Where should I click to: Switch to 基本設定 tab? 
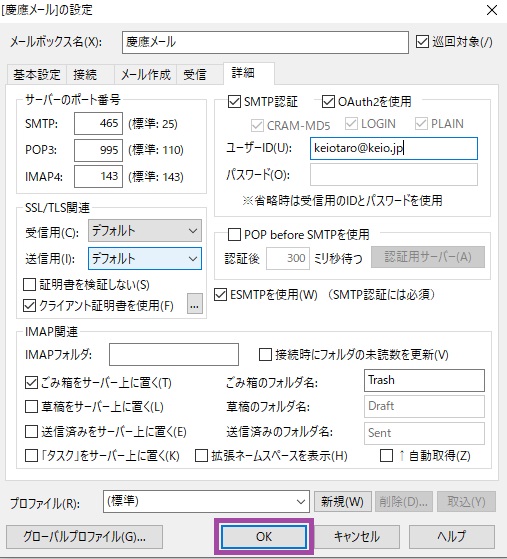pos(37,75)
